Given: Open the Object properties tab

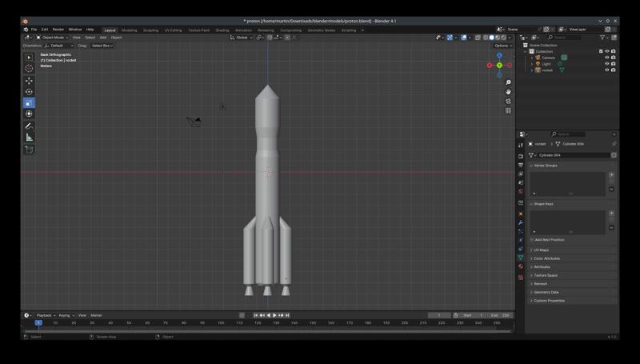Looking at the screenshot, I should tap(521, 214).
